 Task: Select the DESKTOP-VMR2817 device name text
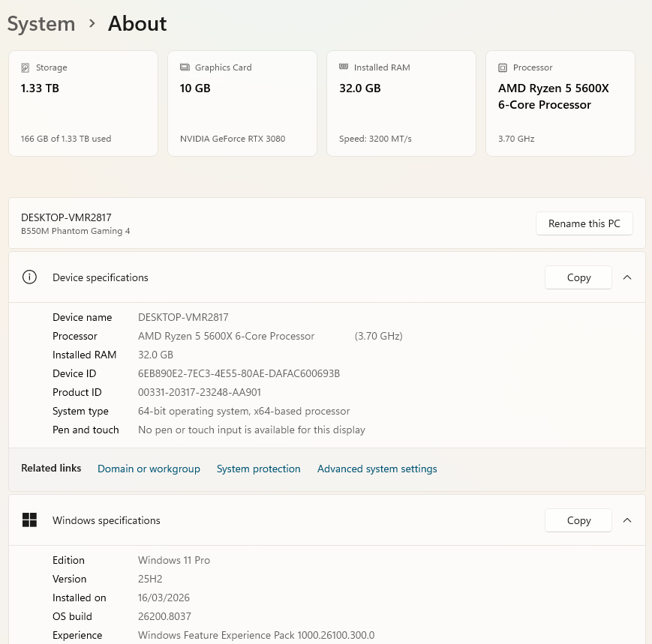(x=66, y=217)
